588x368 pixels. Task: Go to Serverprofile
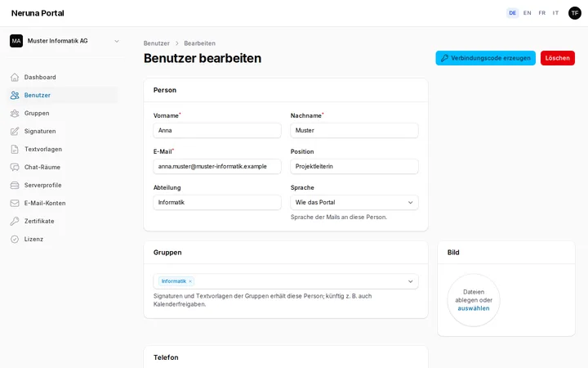tap(63, 186)
